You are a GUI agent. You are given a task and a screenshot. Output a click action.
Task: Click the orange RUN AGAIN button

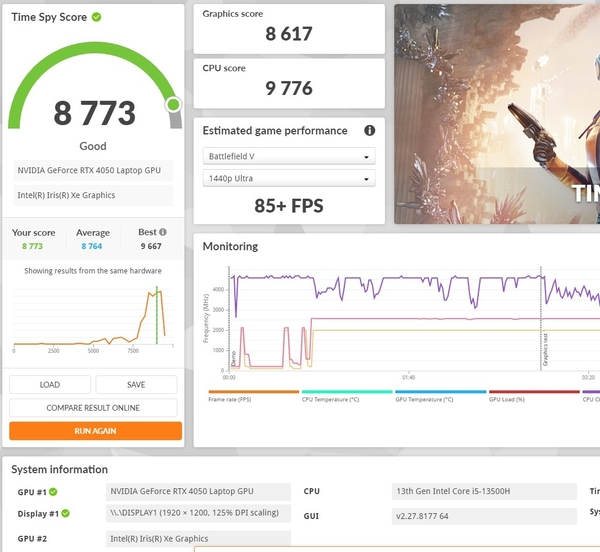pos(95,431)
